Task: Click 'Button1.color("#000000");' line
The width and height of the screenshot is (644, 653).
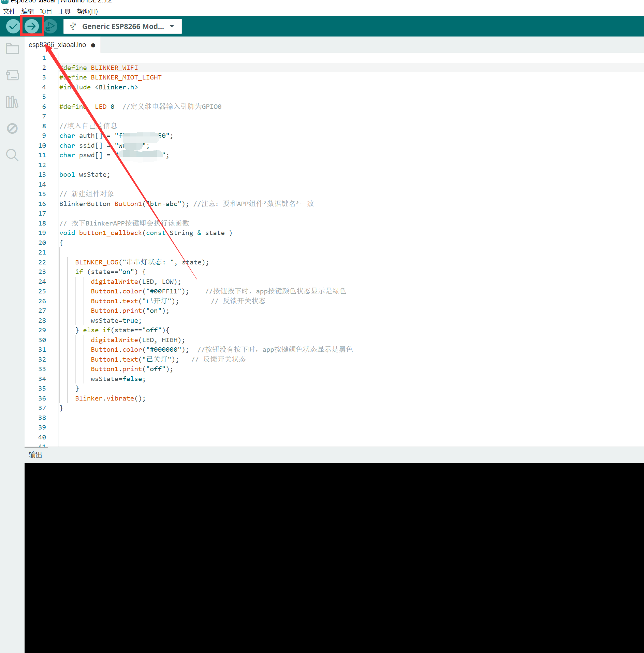Action: click(x=140, y=349)
